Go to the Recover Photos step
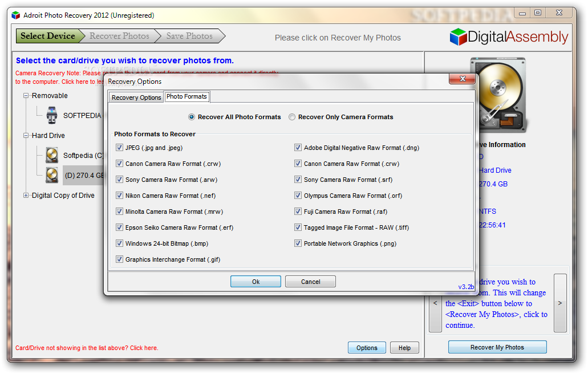The width and height of the screenshot is (588, 374). pos(119,36)
